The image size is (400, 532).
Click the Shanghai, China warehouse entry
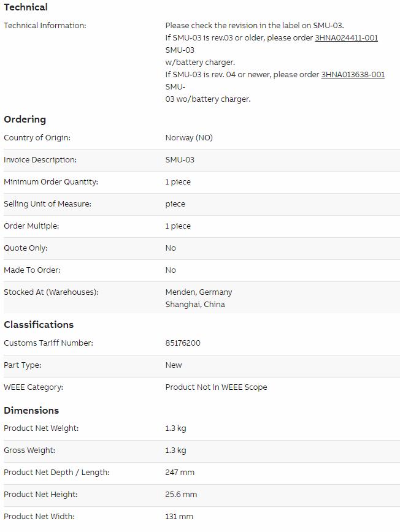click(195, 305)
